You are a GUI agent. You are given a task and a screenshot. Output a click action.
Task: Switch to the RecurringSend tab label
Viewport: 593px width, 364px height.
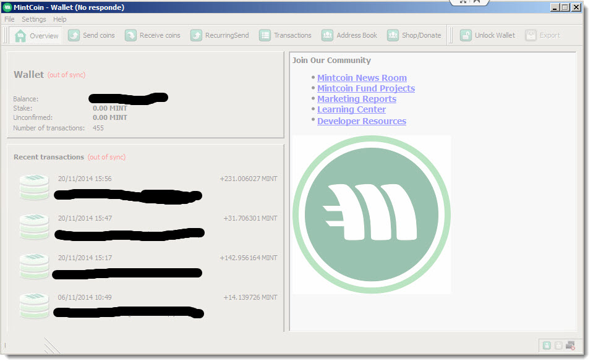point(227,35)
